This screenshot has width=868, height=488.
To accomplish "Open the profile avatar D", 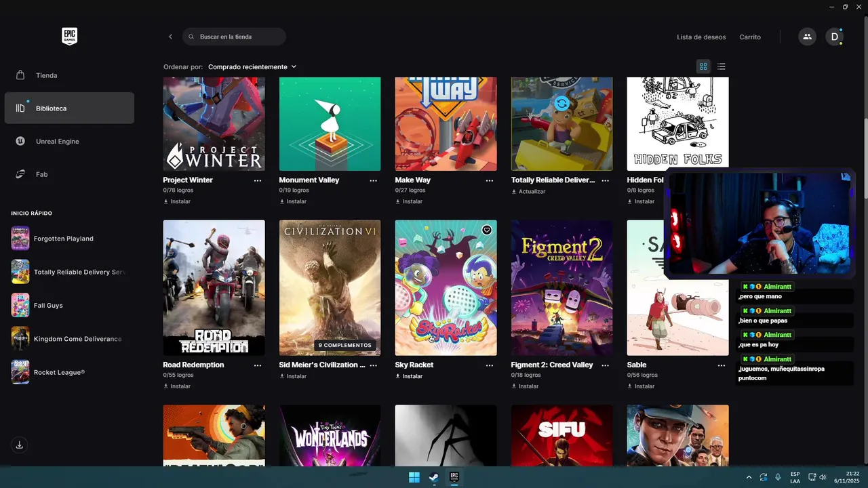I will pyautogui.click(x=834, y=37).
